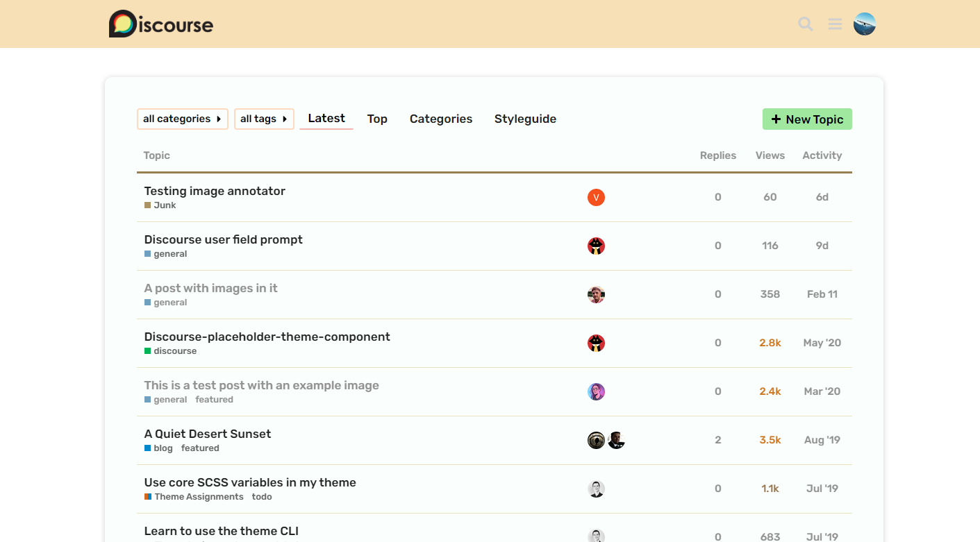Viewport: 980px width, 542px height.
Task: Sort by Replies column header
Action: point(718,155)
